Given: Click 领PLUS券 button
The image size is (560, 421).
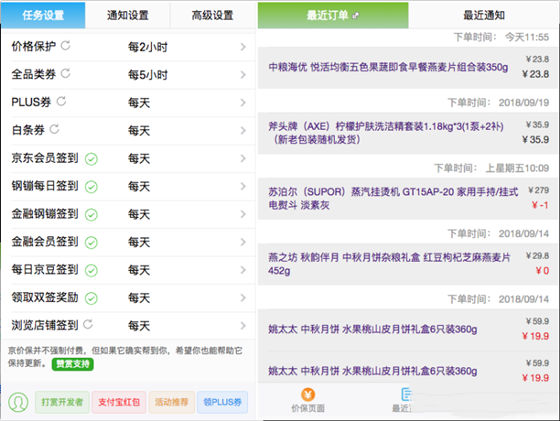Looking at the screenshot, I should (222, 402).
